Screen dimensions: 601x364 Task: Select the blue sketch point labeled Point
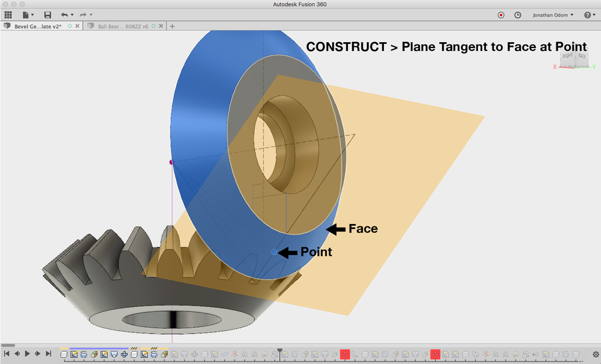(274, 252)
